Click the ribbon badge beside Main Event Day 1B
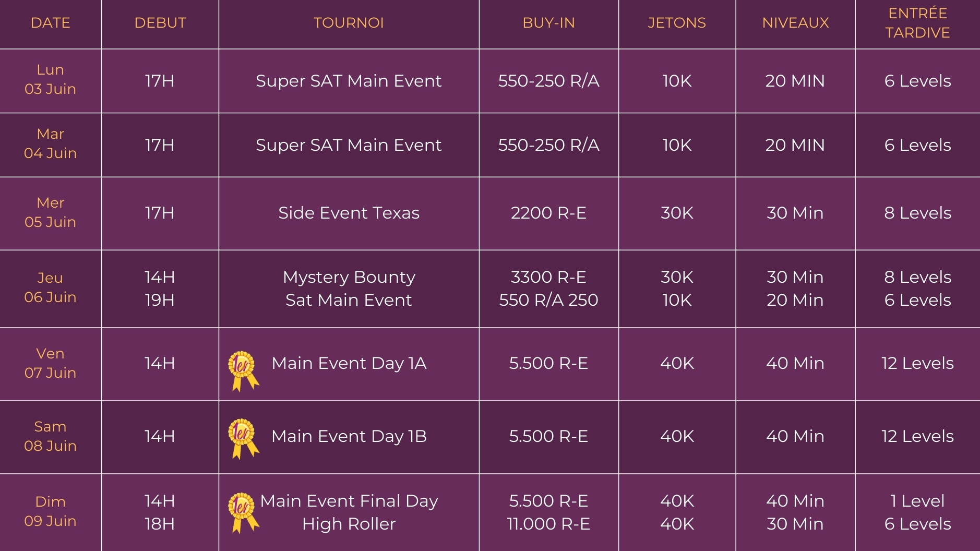The height and width of the screenshot is (551, 980). coord(244,439)
